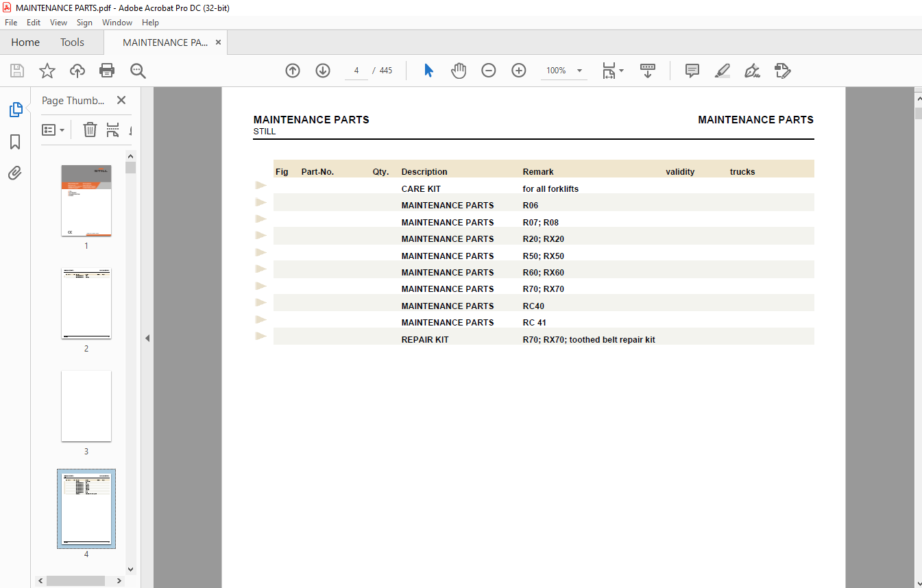Select the Highlight text pen tool
This screenshot has width=922, height=588.
pyautogui.click(x=722, y=71)
